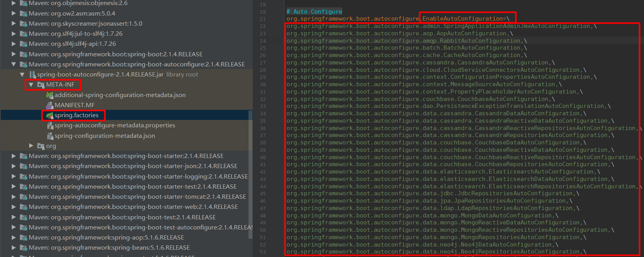Click library icon for spring-boot-test-autoconfigure
Image resolution: width=644 pixels, height=257 pixels.
23,228
